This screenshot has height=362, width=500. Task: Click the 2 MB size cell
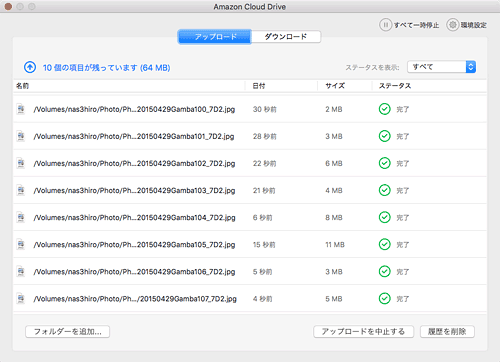(334, 109)
